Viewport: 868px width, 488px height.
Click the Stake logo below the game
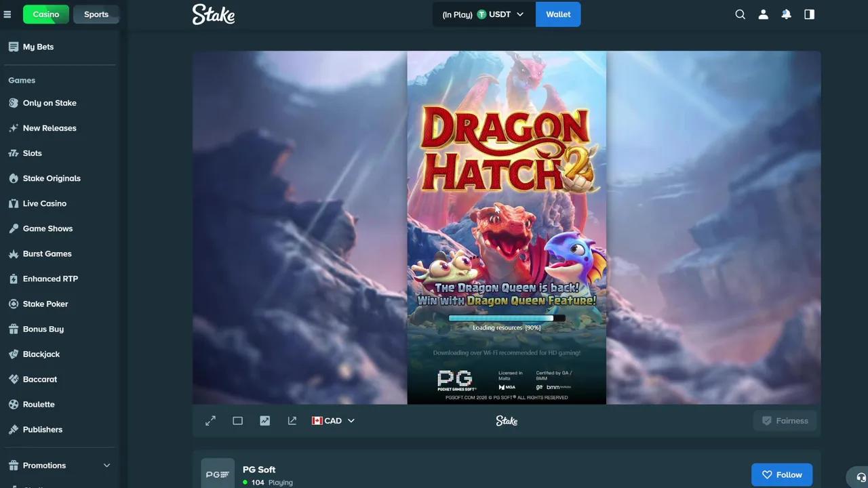507,421
